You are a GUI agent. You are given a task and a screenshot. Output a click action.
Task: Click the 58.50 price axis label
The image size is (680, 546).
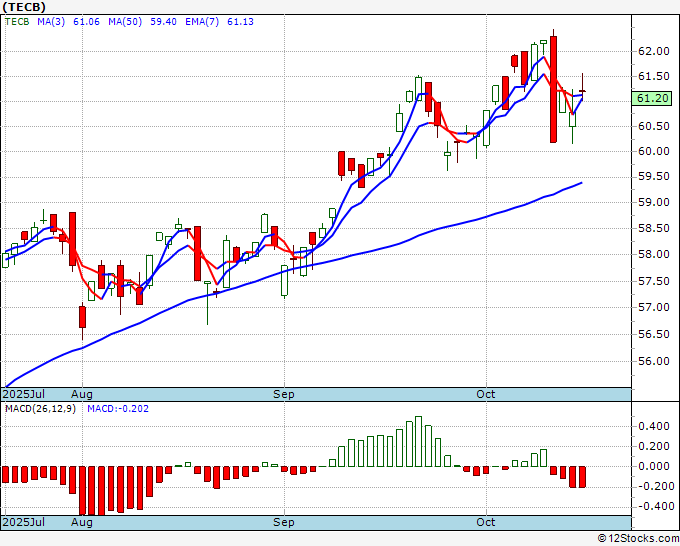point(654,228)
